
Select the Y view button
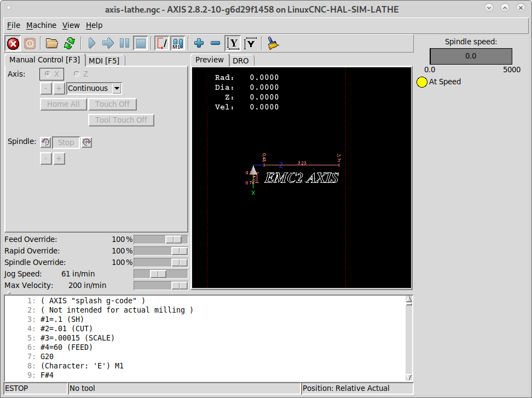pos(233,43)
